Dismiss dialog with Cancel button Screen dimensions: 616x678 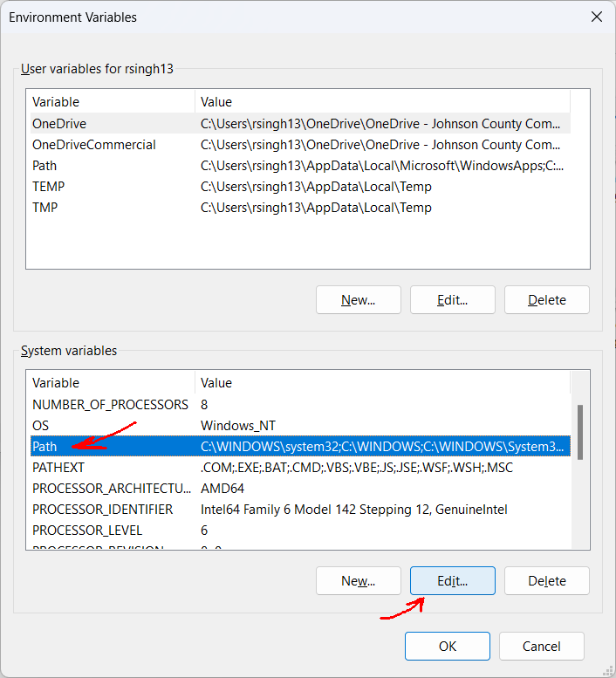[x=542, y=646]
